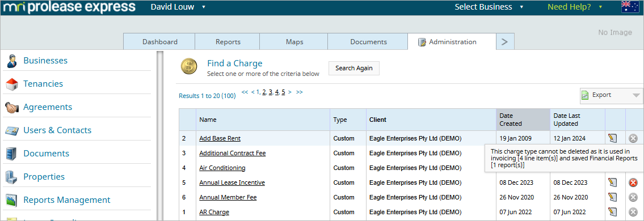This screenshot has width=644, height=221.
Task: Edit the AR Charge entry
Action: (x=613, y=212)
